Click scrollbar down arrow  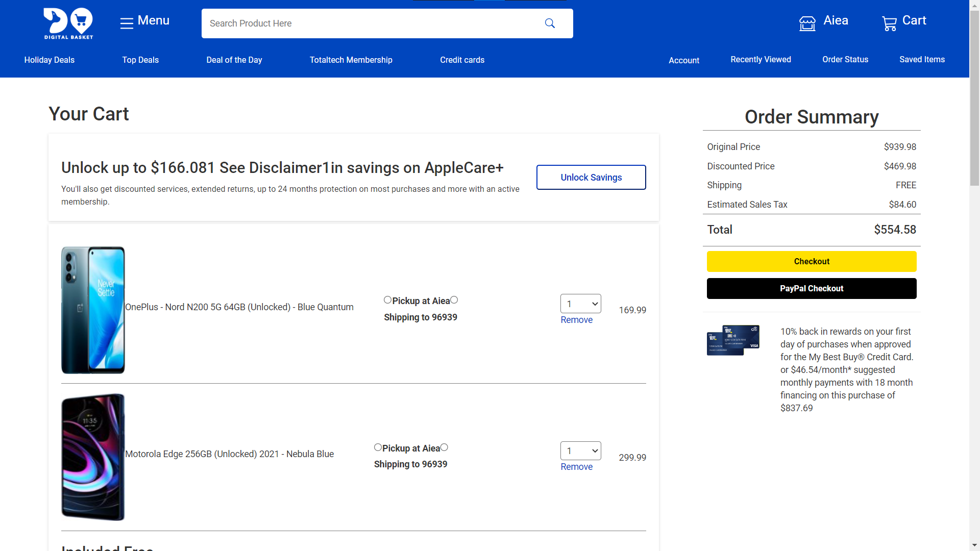click(974, 545)
